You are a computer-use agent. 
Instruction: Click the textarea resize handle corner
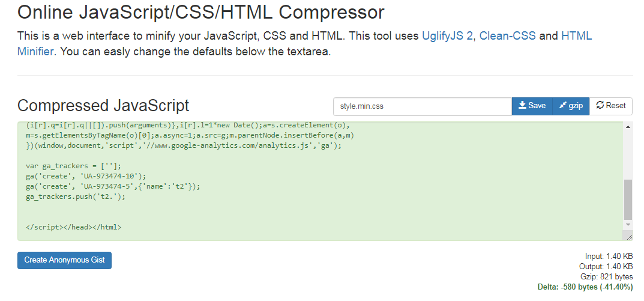628,237
